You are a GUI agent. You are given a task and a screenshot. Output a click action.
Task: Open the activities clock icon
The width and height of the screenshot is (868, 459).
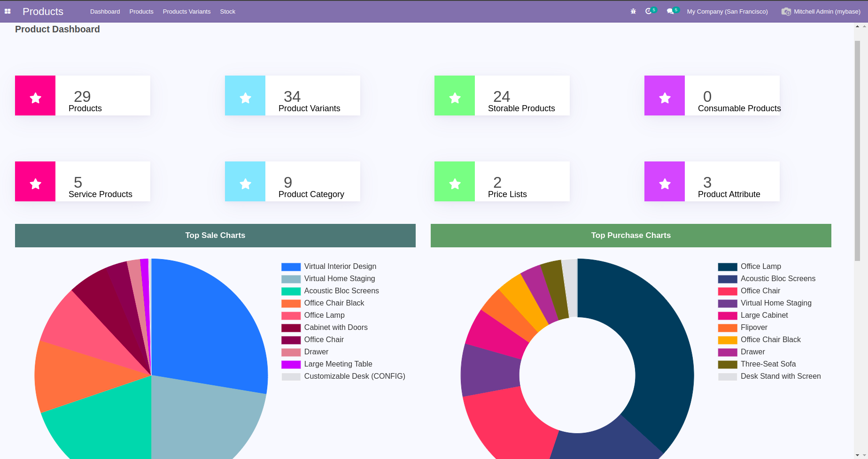click(649, 11)
